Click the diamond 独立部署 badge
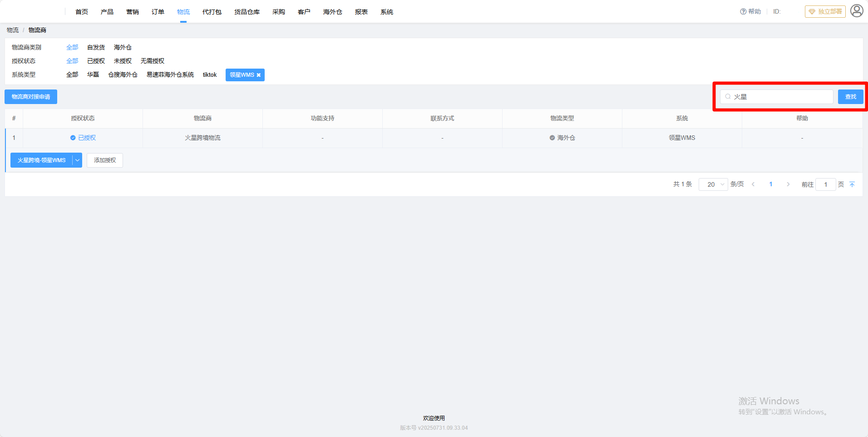 coord(825,12)
